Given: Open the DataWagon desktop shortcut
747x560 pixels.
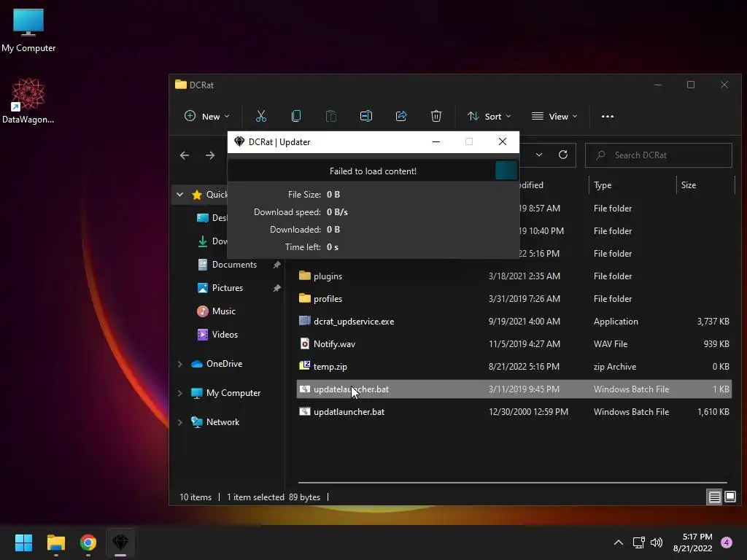Looking at the screenshot, I should tap(28, 101).
